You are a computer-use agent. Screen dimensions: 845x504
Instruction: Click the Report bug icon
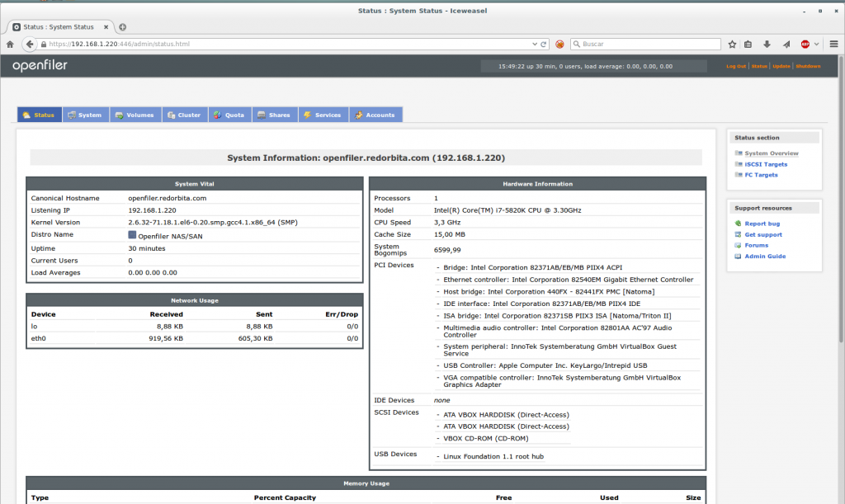(x=739, y=224)
